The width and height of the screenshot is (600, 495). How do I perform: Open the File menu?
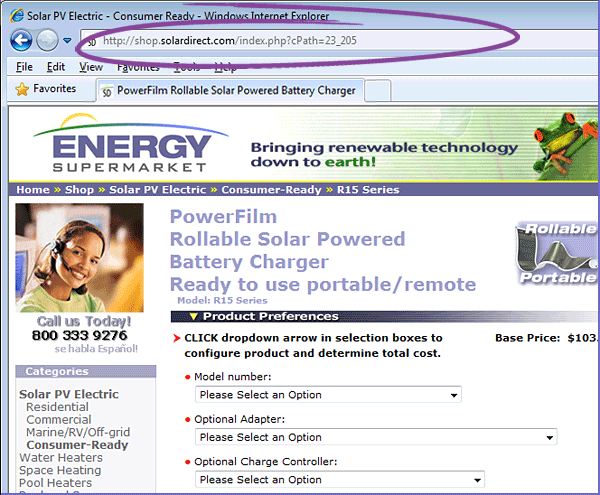pos(24,67)
